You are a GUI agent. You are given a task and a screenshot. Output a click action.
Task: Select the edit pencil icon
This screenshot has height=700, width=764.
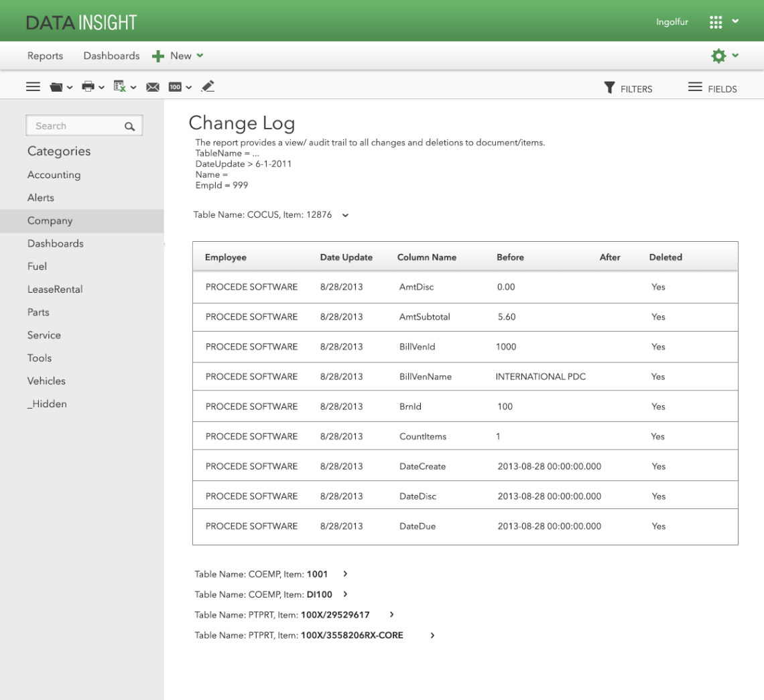coord(208,86)
